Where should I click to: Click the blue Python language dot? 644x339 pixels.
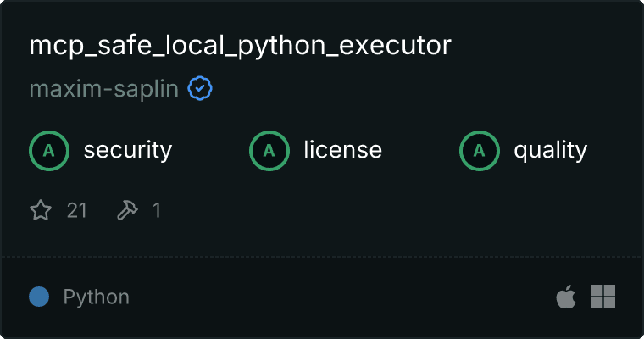(39, 297)
